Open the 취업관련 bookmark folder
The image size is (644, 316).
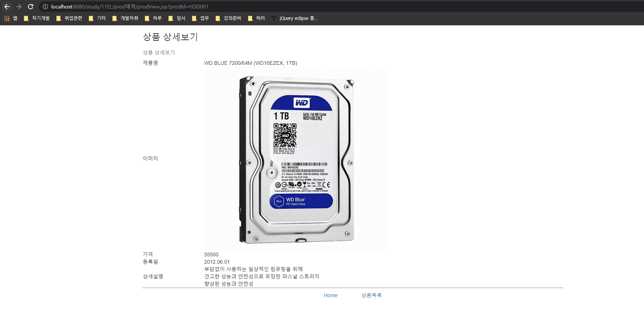pos(69,18)
